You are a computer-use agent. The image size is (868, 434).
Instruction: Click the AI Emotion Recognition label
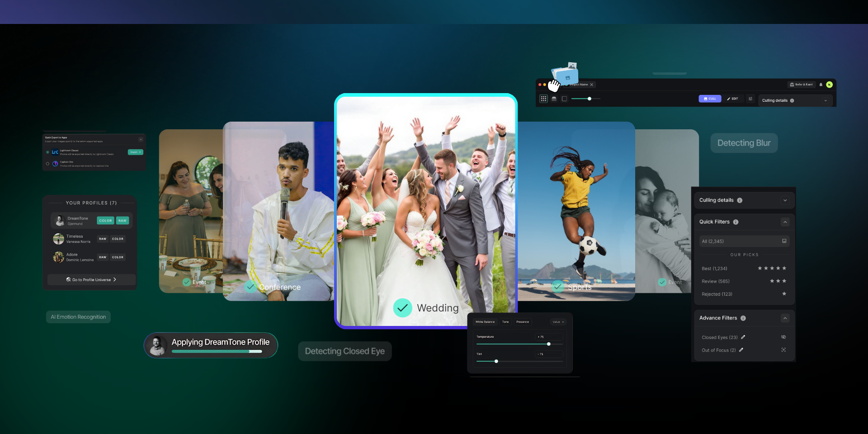coord(78,317)
